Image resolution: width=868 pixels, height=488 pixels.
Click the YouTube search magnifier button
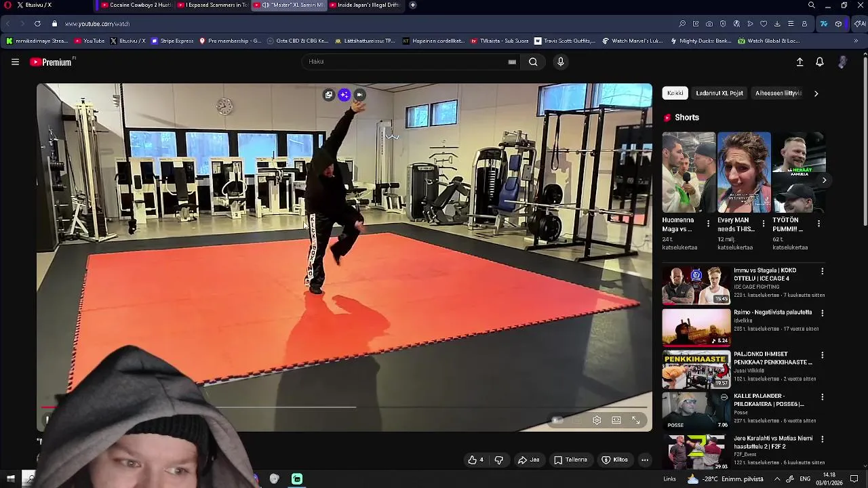tap(533, 62)
